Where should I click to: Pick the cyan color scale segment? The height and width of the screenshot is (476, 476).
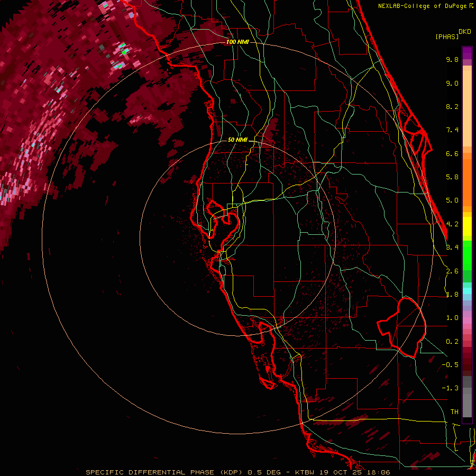[x=467, y=291]
